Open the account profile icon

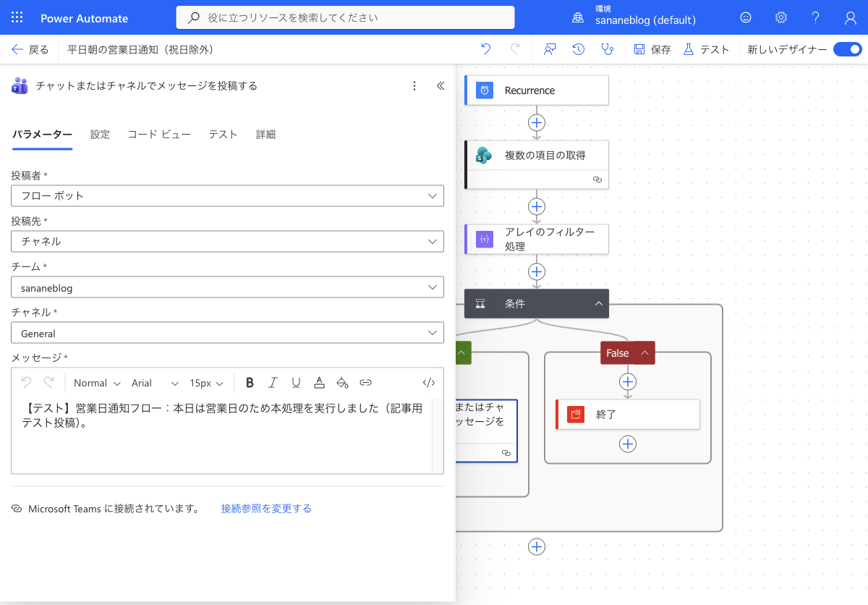click(851, 18)
